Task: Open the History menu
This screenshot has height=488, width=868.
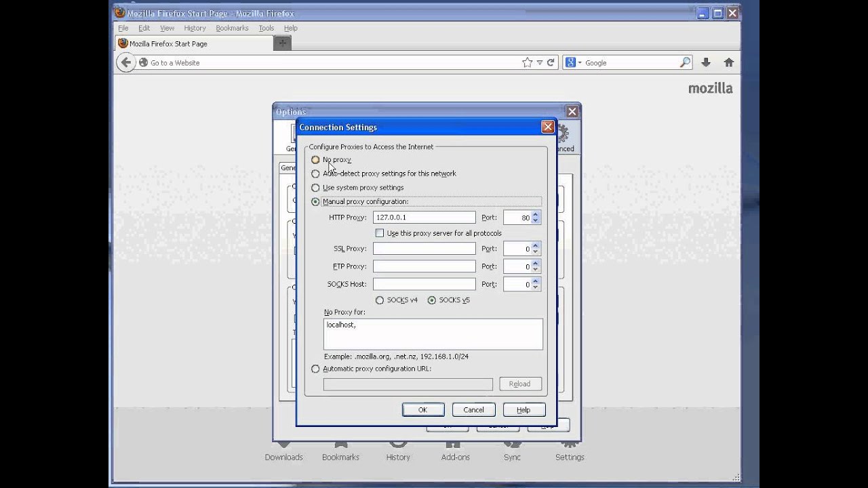Action: [195, 28]
